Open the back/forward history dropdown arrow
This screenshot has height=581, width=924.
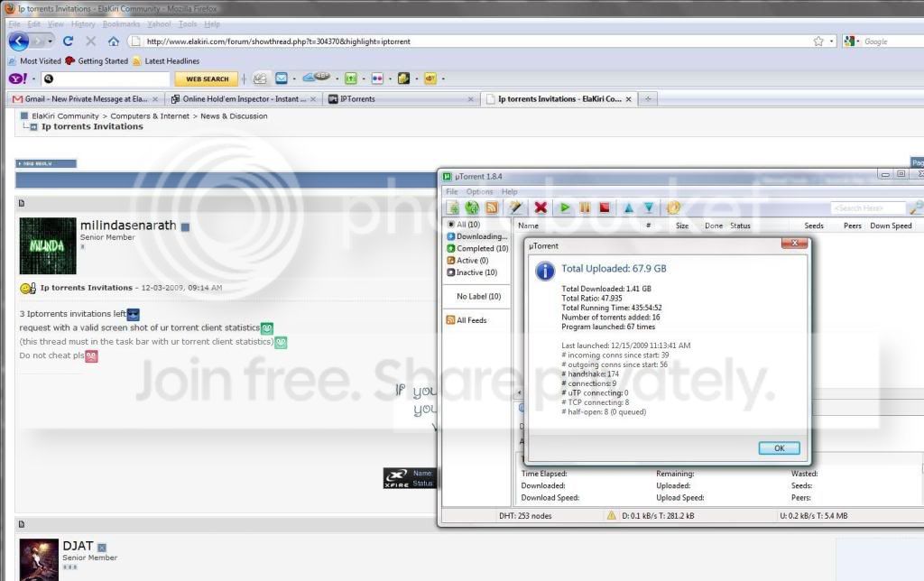[51, 41]
